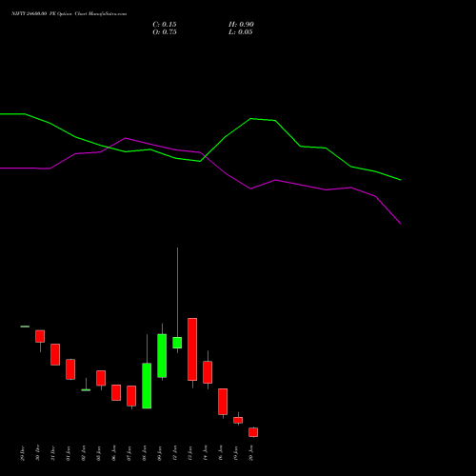
Task: Click the red candle above 30 Dec
Action: 40,336
